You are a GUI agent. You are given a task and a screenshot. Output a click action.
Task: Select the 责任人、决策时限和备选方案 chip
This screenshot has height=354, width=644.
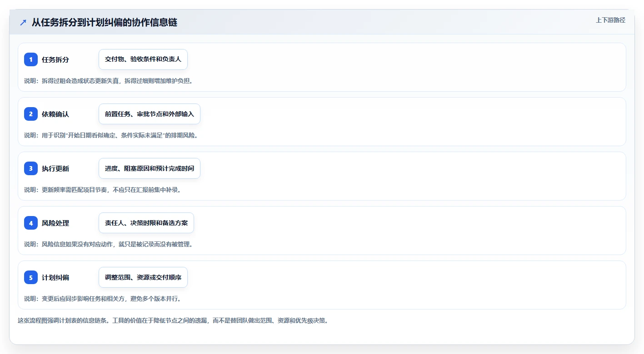pyautogui.click(x=146, y=223)
